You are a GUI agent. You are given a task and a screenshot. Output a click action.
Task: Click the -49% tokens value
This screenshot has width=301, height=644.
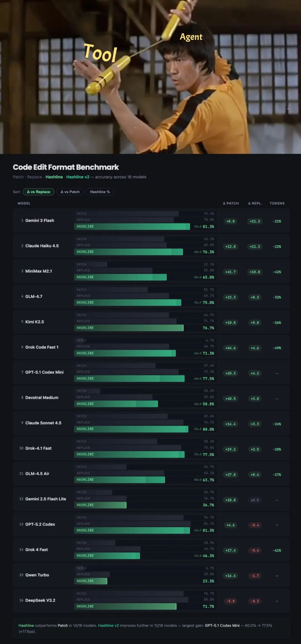277,348
